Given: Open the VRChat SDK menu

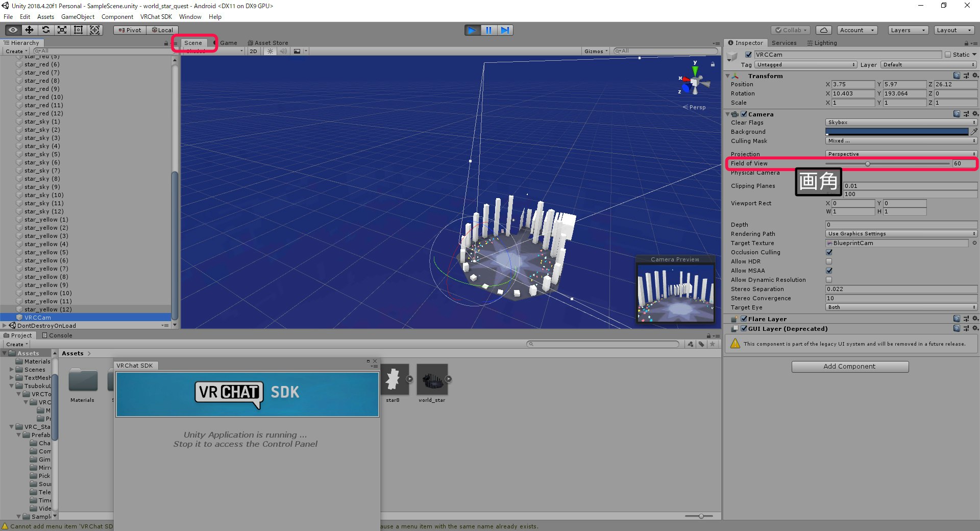Looking at the screenshot, I should [156, 17].
